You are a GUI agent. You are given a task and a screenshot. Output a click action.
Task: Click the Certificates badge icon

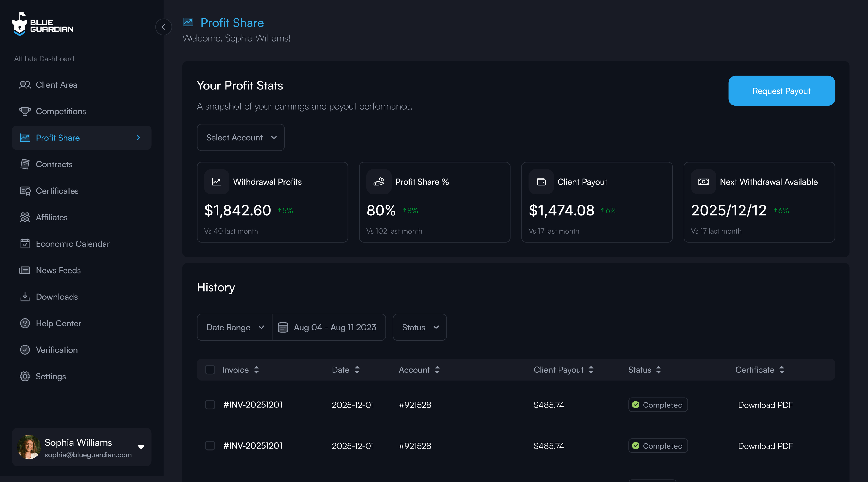click(x=25, y=191)
